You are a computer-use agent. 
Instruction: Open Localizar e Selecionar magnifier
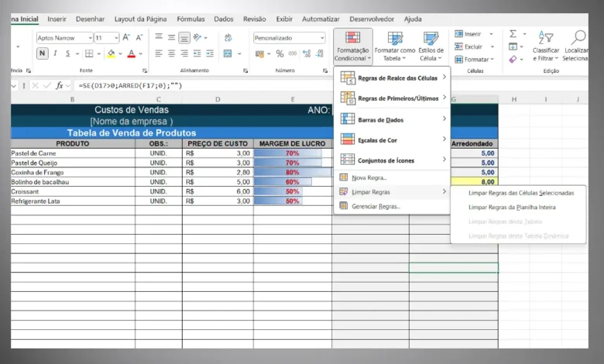click(x=575, y=46)
